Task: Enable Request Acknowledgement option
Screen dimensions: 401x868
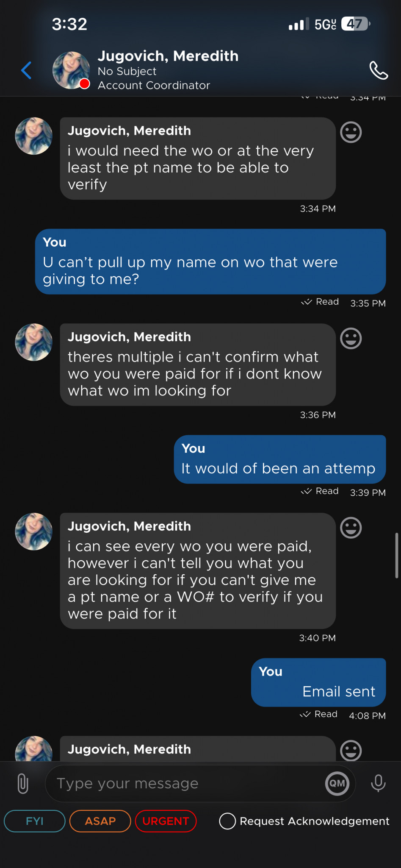Action: click(x=227, y=821)
